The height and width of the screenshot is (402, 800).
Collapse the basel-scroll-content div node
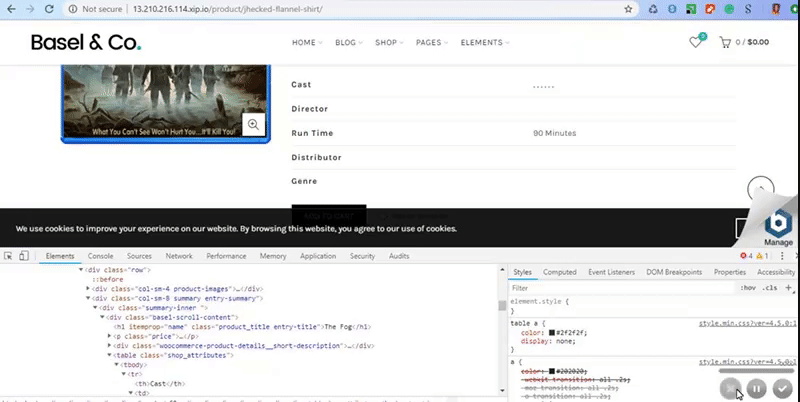(x=102, y=317)
